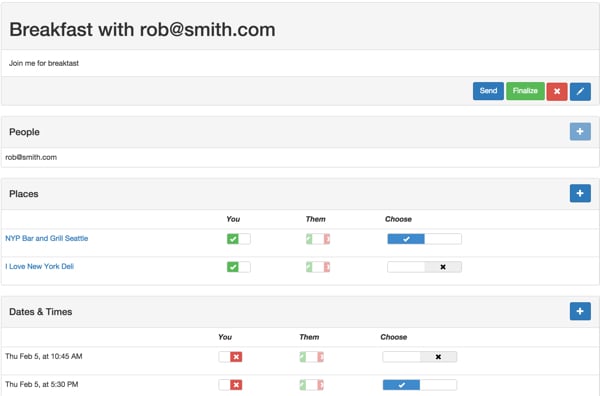Open the NYP Bar and Grill Seattle link
This screenshot has height=396, width=600.
47,238
